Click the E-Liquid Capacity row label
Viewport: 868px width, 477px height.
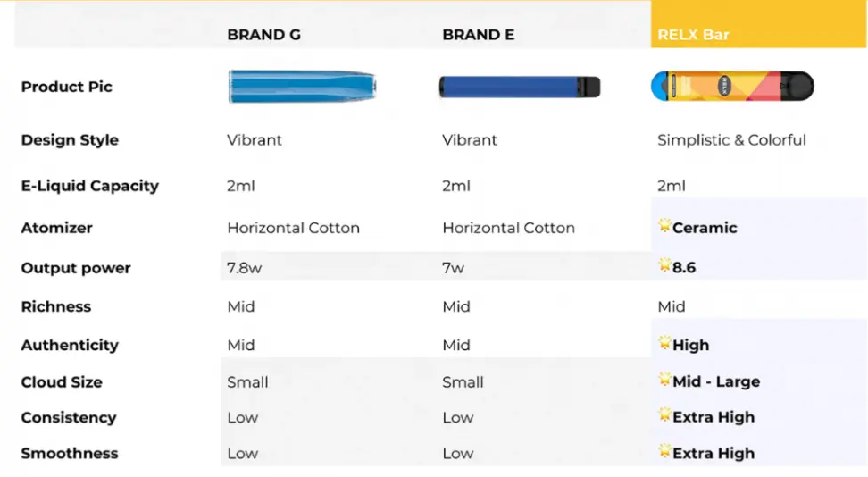(89, 186)
